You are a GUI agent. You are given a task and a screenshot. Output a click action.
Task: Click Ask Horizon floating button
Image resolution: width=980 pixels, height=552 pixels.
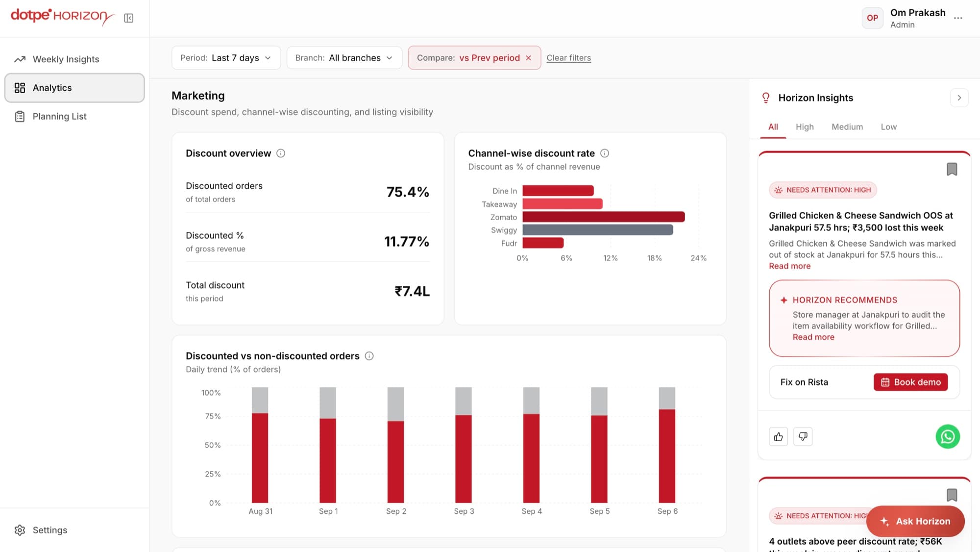915,521
